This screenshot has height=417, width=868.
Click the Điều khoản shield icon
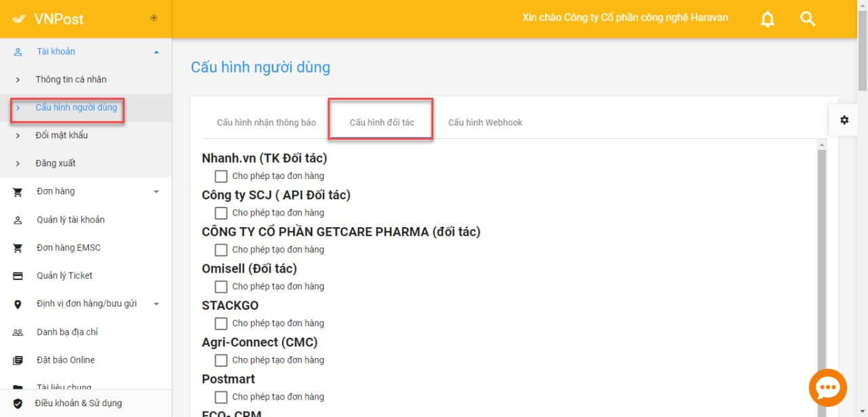click(18, 403)
